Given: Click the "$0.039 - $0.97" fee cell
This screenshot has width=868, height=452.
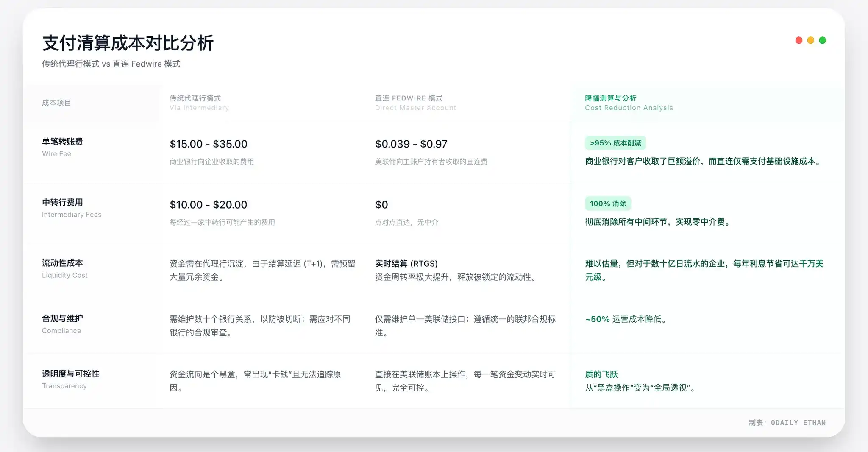Looking at the screenshot, I should [411, 144].
